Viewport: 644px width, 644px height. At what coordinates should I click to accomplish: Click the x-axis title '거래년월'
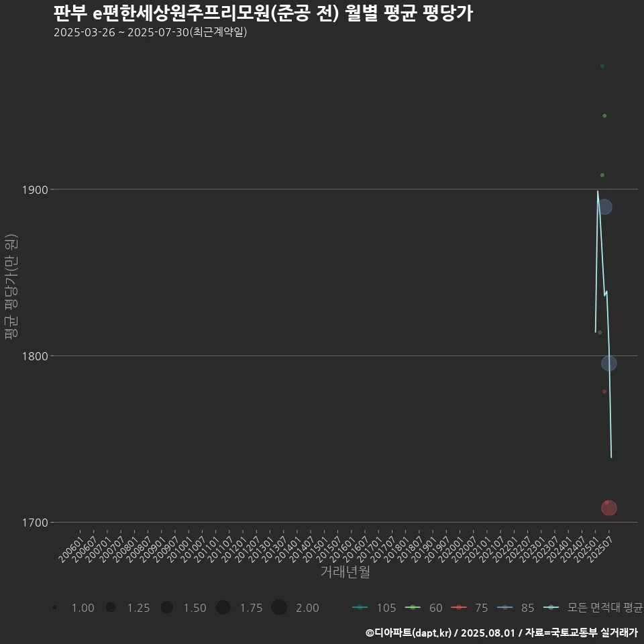[345, 572]
